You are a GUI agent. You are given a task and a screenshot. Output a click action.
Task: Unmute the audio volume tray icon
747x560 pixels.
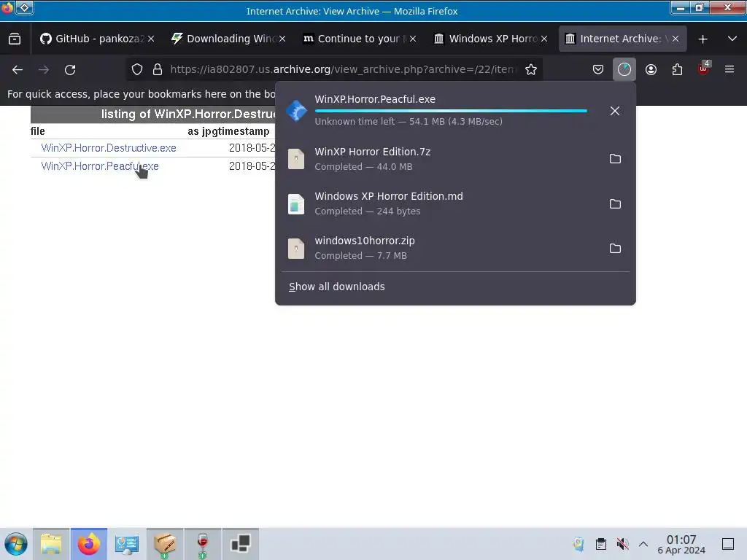[x=623, y=544]
